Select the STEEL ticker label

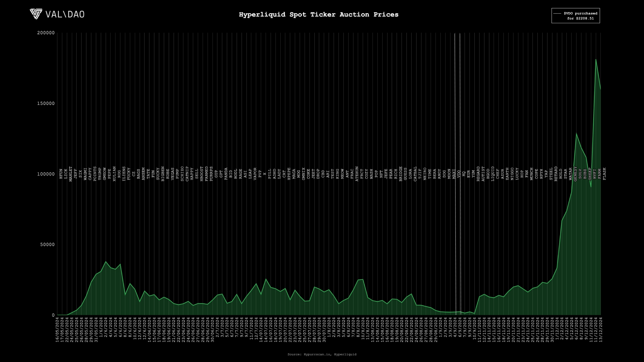(x=551, y=174)
